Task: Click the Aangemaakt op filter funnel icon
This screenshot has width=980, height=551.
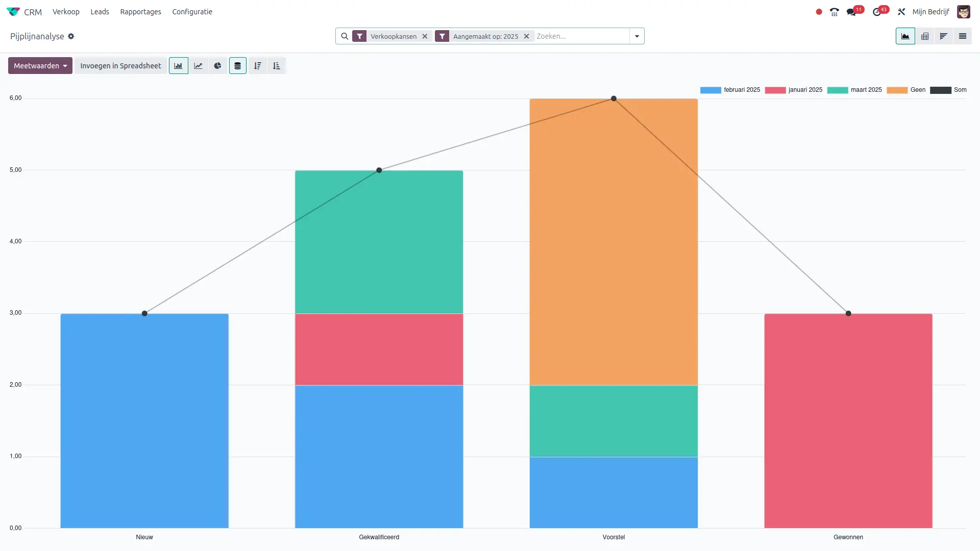Action: (x=442, y=36)
